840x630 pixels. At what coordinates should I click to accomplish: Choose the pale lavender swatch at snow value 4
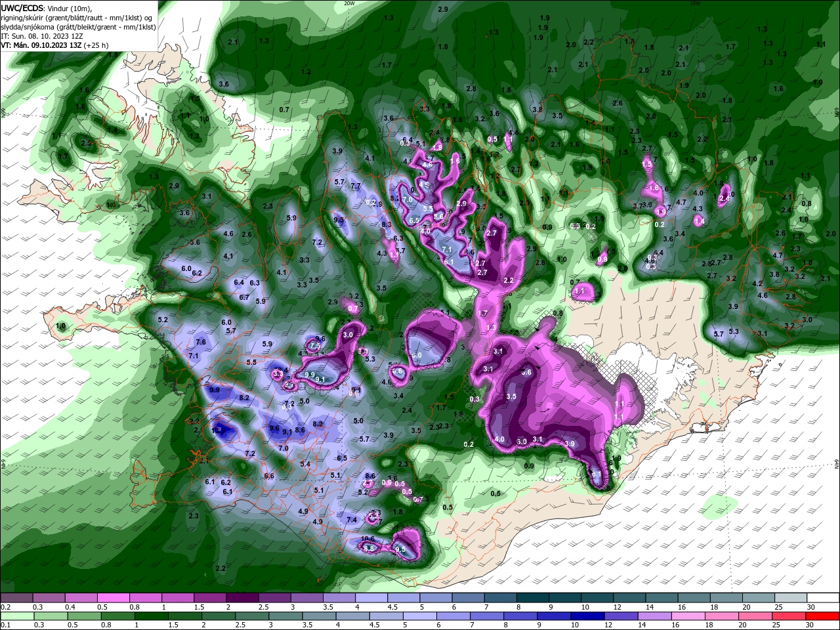click(370, 598)
